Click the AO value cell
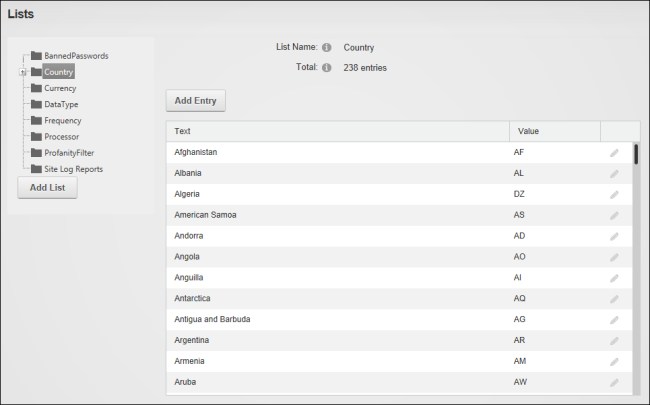 [x=555, y=257]
